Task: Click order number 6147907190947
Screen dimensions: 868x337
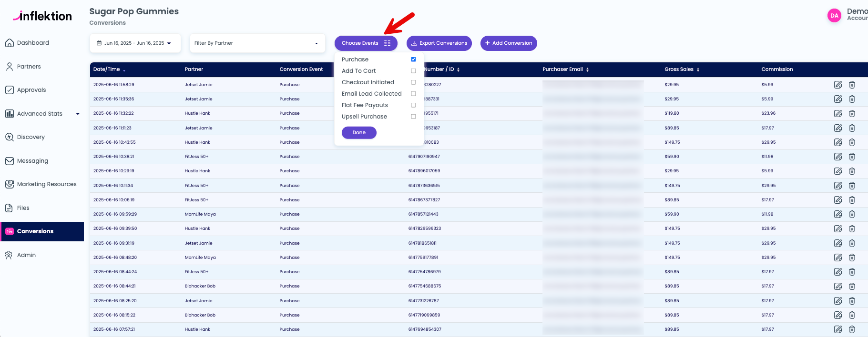Action: [x=424, y=157]
